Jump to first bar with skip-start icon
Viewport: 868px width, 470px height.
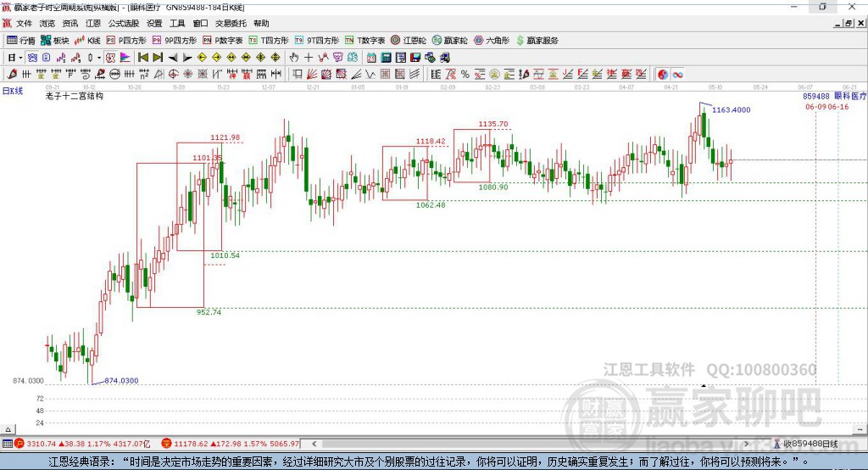(x=142, y=58)
